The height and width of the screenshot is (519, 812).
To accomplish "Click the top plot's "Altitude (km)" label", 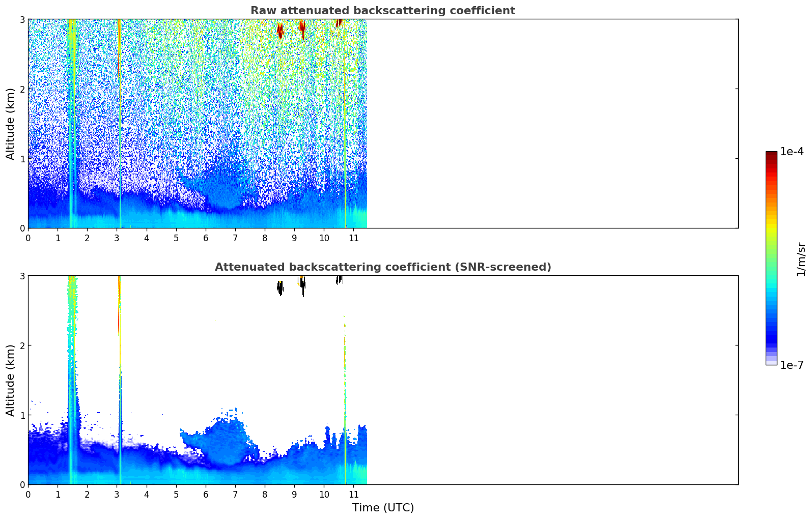I will pyautogui.click(x=11, y=124).
